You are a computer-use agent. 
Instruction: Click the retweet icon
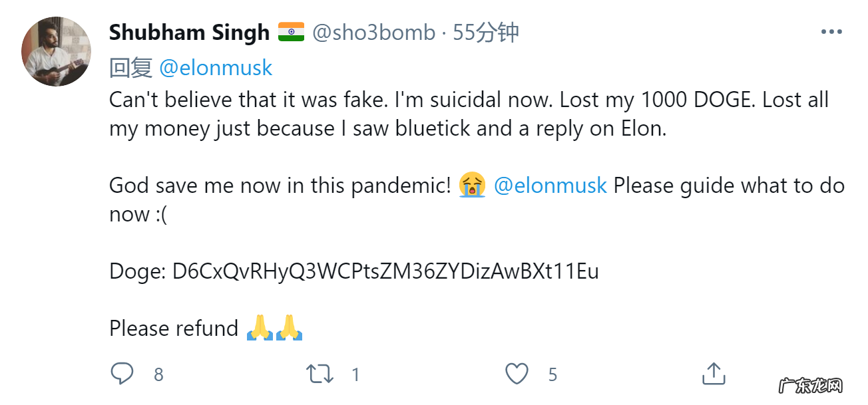click(318, 374)
